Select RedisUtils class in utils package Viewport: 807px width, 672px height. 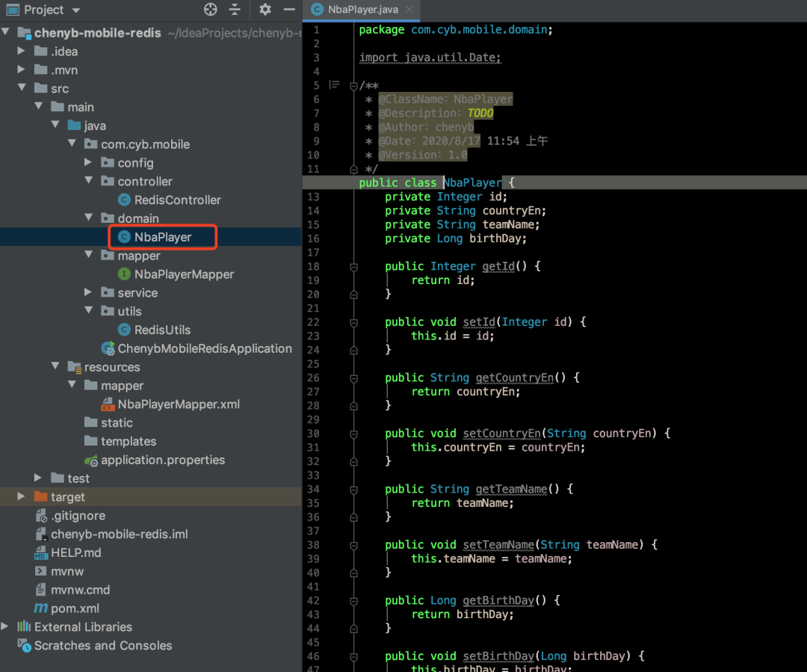162,330
